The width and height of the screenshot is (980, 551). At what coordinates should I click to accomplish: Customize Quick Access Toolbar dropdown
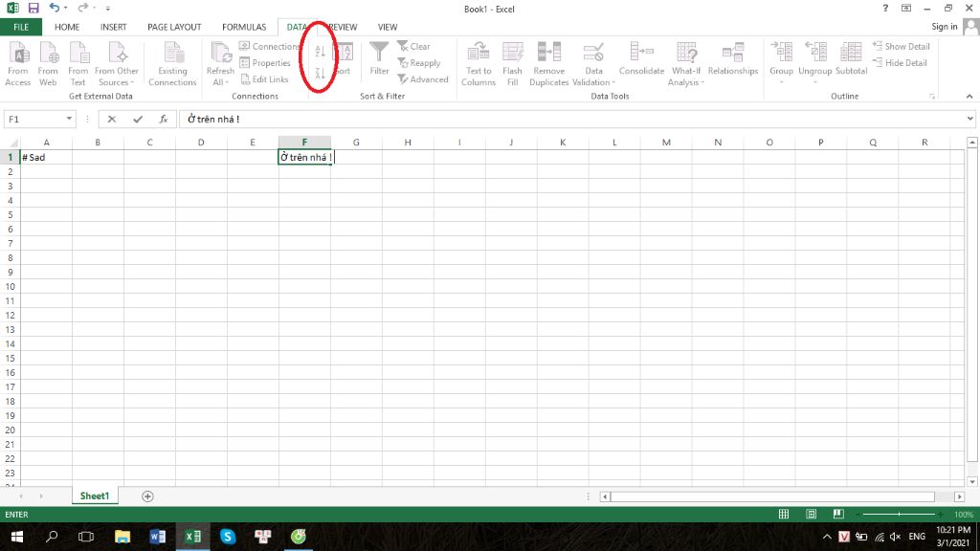[108, 9]
